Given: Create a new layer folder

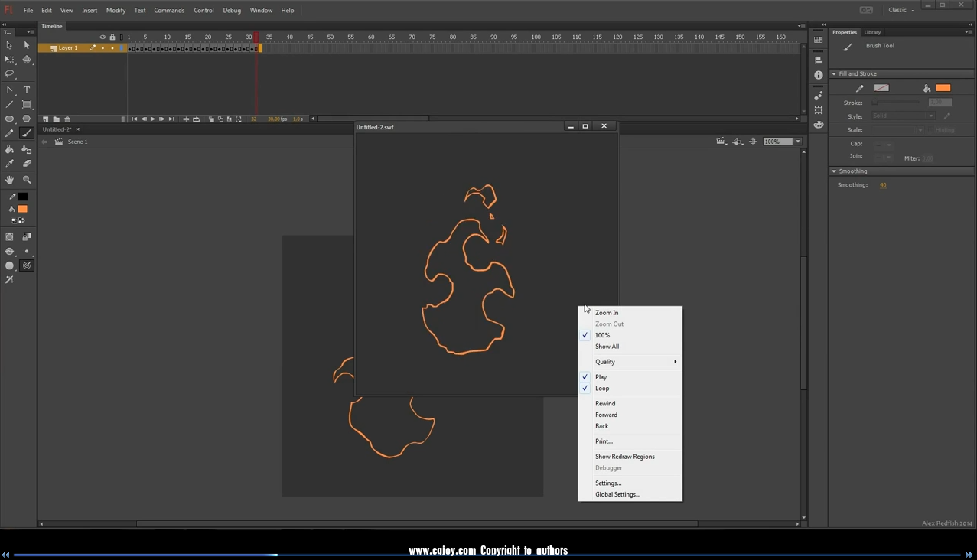Looking at the screenshot, I should pyautogui.click(x=56, y=119).
